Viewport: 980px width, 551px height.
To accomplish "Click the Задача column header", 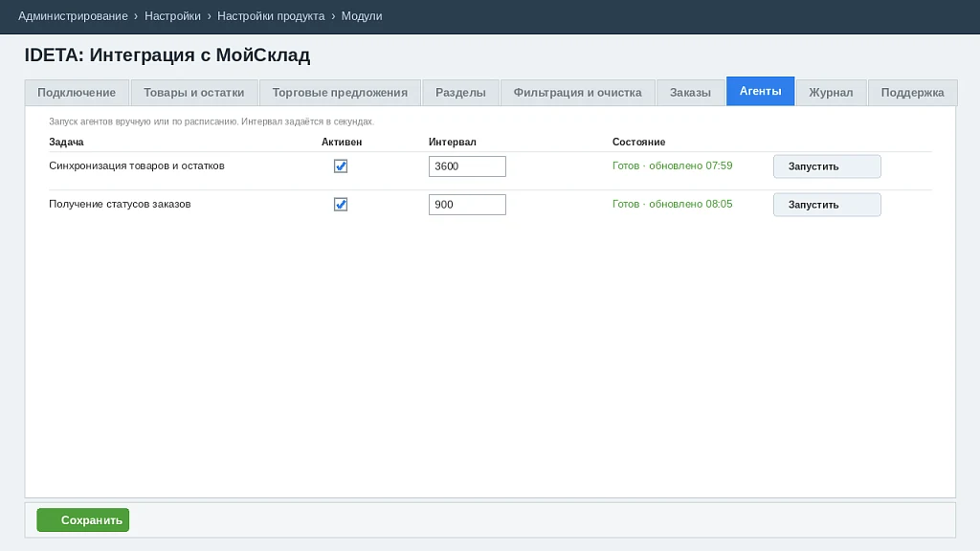I will [x=66, y=142].
